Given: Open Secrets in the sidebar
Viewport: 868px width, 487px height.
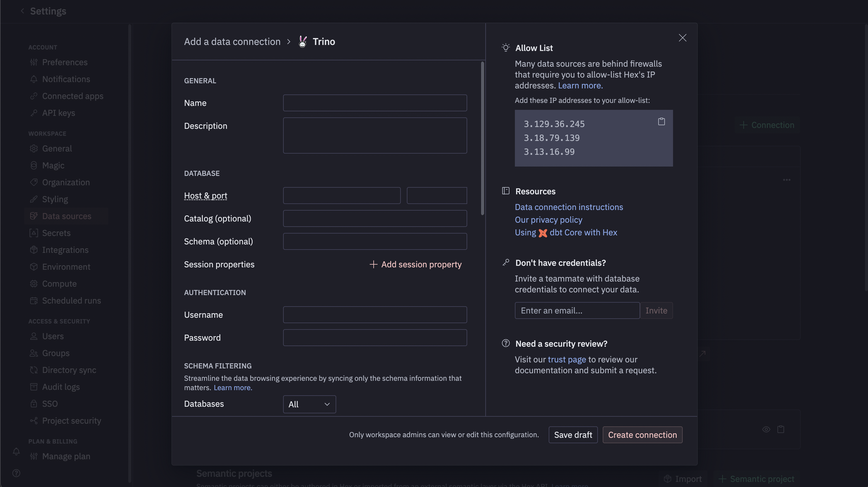Looking at the screenshot, I should [56, 233].
